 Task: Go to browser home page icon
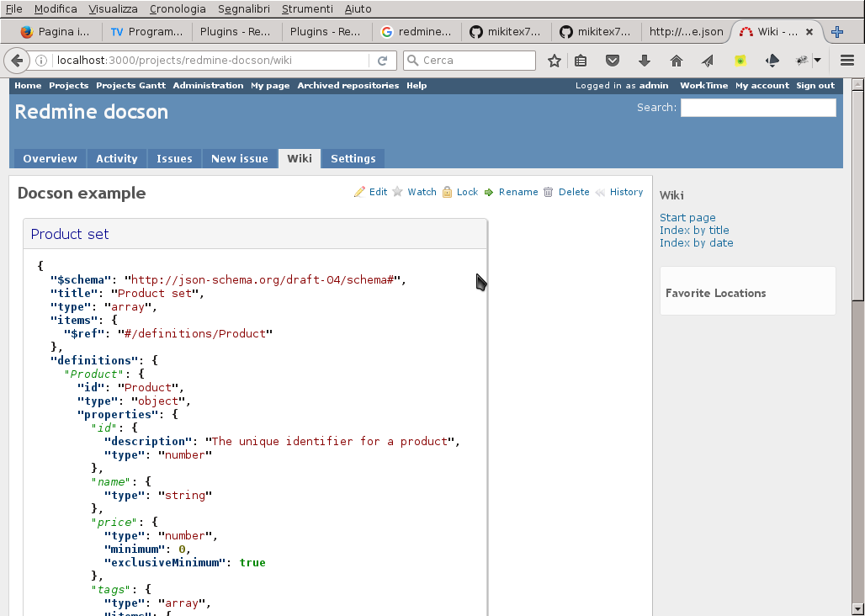click(676, 61)
